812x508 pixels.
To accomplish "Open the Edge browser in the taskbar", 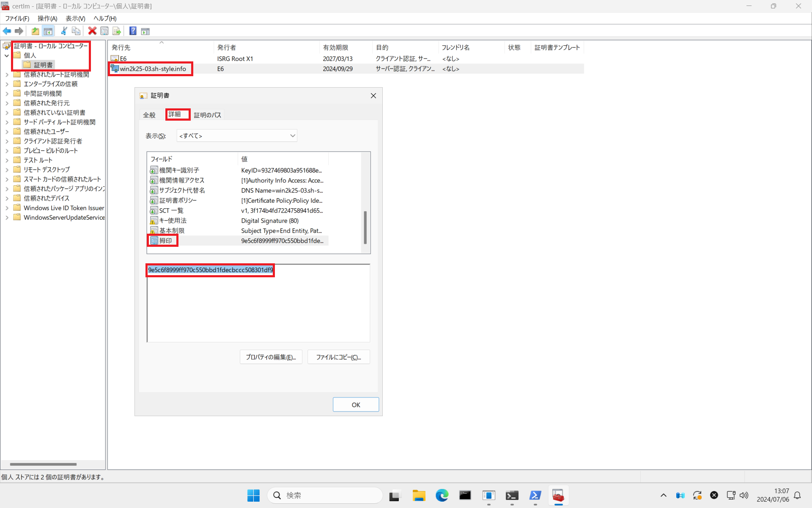I will (x=442, y=495).
